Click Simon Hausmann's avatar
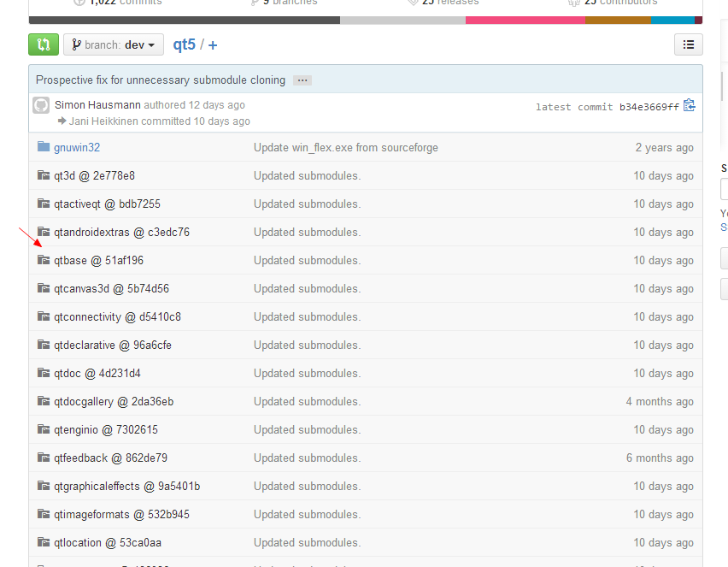The height and width of the screenshot is (567, 728). 41,105
